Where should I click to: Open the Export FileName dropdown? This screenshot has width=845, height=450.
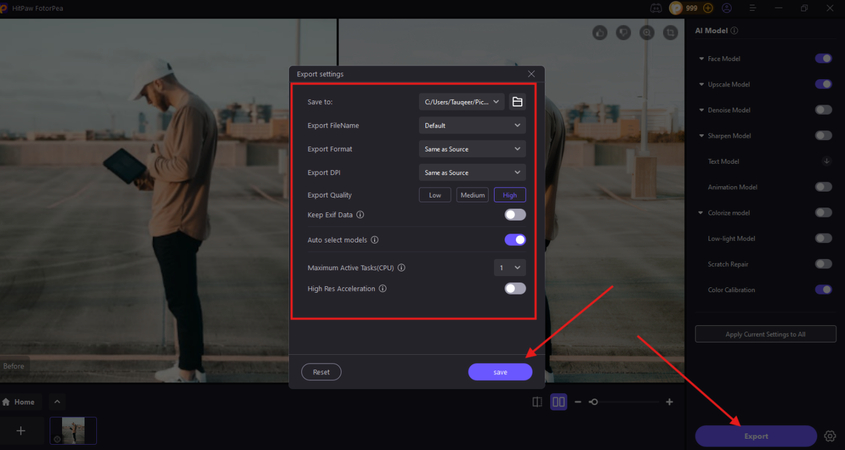[472, 126]
